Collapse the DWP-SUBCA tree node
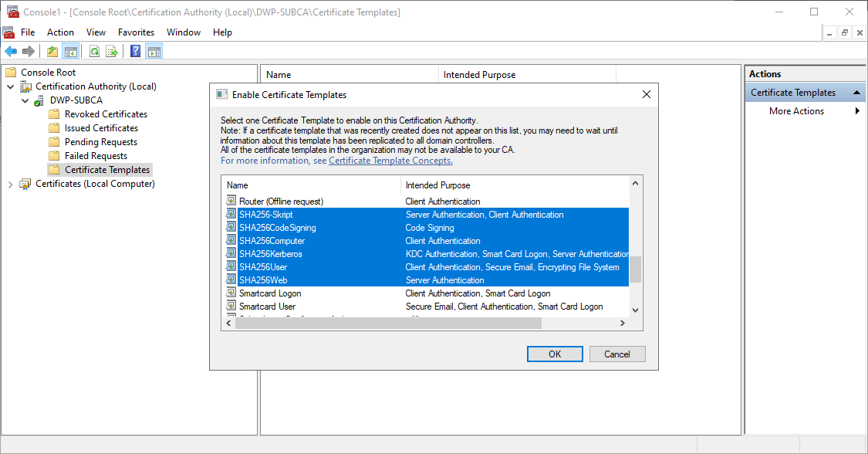This screenshot has height=454, width=868. coord(25,100)
